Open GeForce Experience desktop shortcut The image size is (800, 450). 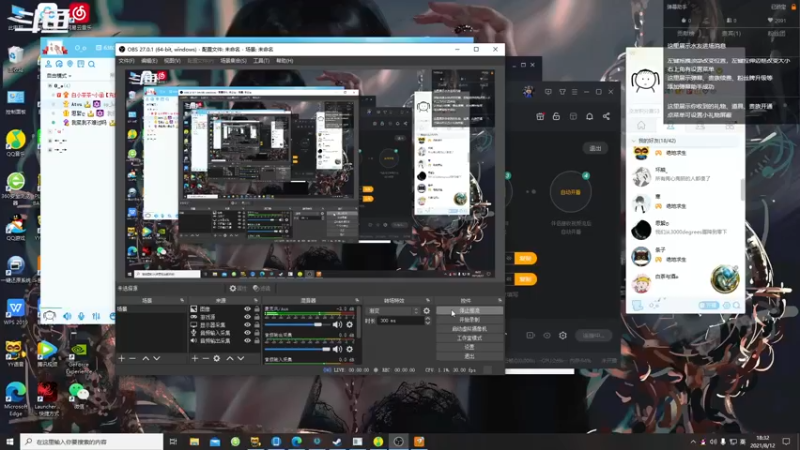pyautogui.click(x=79, y=358)
